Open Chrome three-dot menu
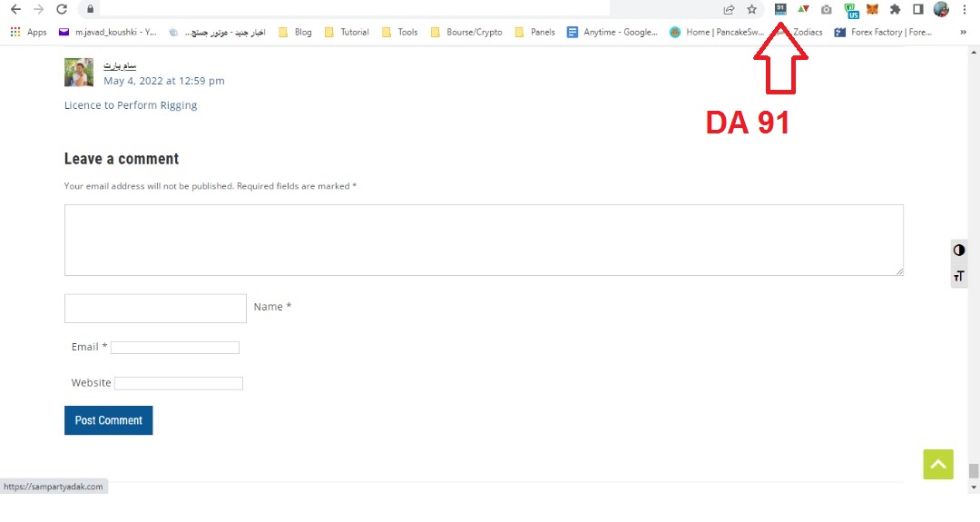Image resolution: width=980 pixels, height=522 pixels. 965,9
